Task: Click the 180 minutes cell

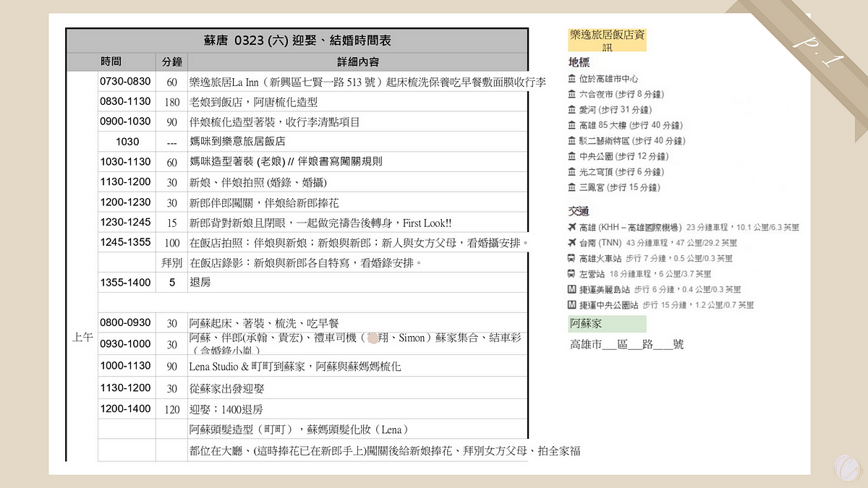Action: pos(172,102)
